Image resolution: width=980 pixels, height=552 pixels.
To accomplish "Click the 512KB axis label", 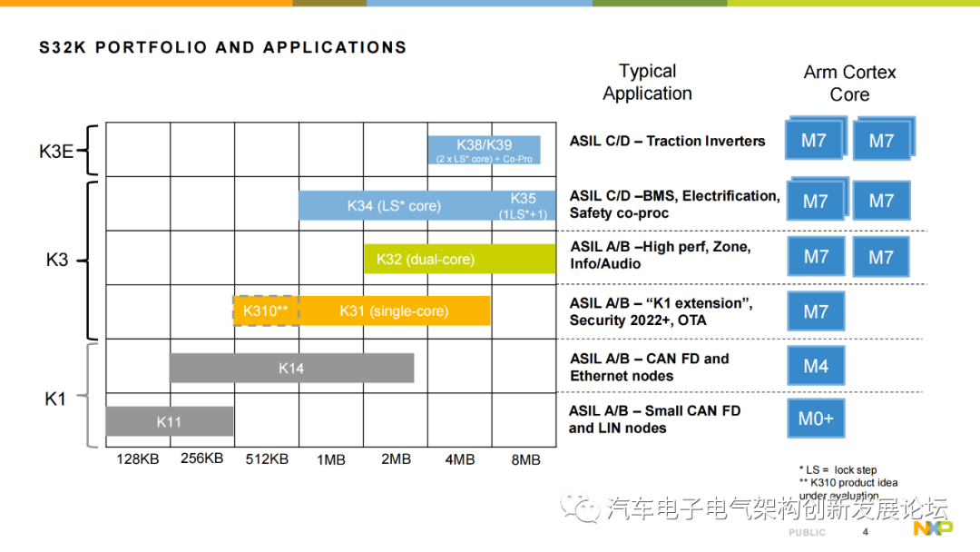I will tap(267, 459).
